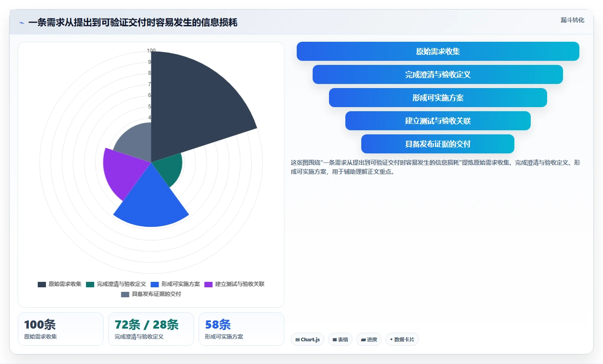Toggle the 建立测试与验收关联 legend swatch
This screenshot has height=364, width=603.
pyautogui.click(x=208, y=285)
